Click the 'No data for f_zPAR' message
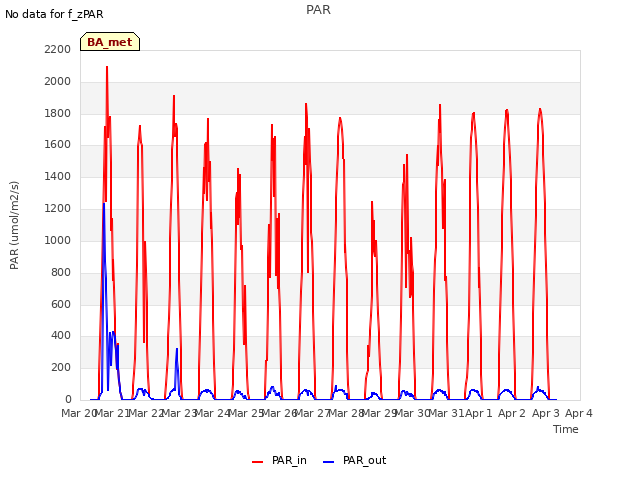The image size is (640, 480). (54, 14)
